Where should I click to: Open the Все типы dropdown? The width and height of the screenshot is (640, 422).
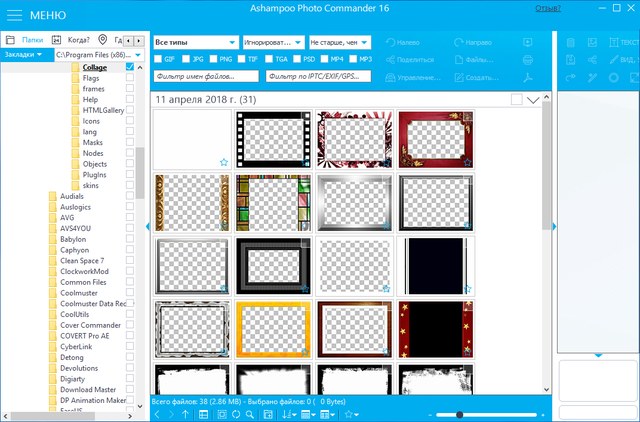[196, 43]
